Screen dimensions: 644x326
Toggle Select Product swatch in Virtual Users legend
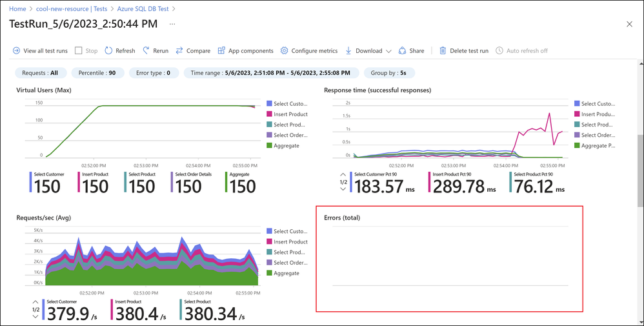(270, 125)
